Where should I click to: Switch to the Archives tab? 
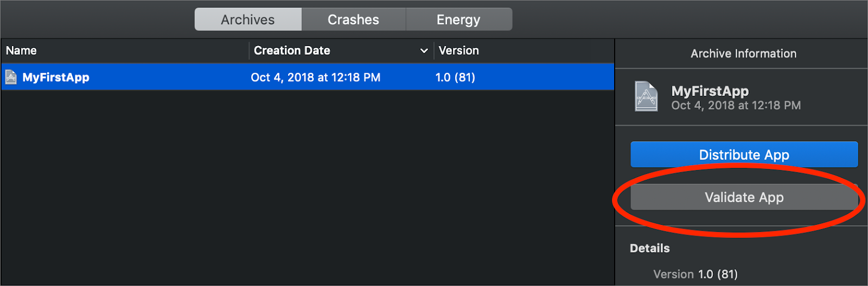pyautogui.click(x=248, y=19)
